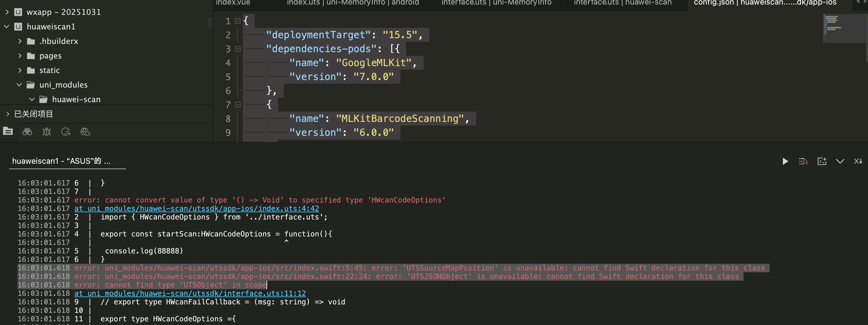Click the file explorer panel icon
Image resolution: width=868 pixels, height=325 pixels.
8,132
